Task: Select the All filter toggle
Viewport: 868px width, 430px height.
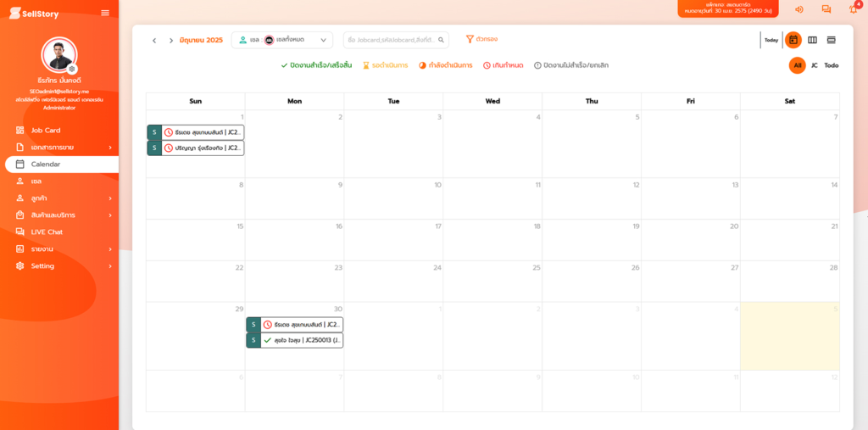Action: (x=797, y=65)
